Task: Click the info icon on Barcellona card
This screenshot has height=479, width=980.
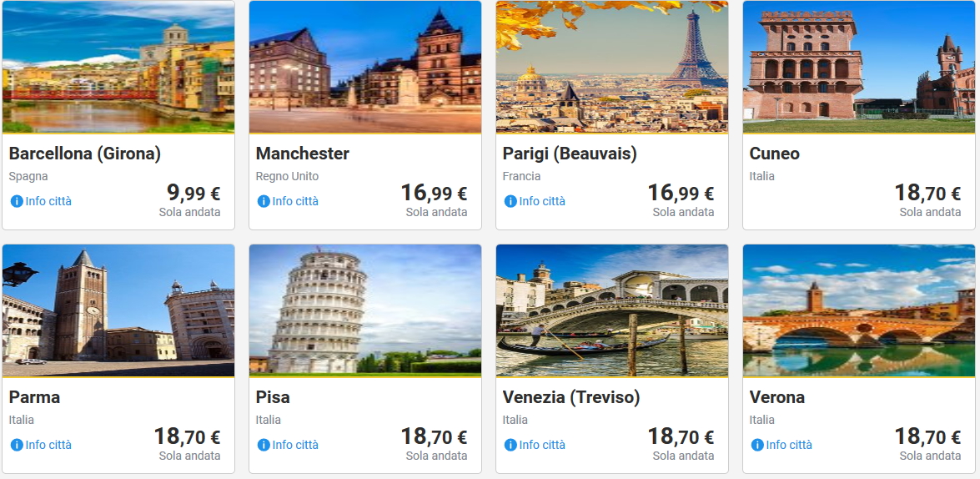Action: click(x=17, y=201)
